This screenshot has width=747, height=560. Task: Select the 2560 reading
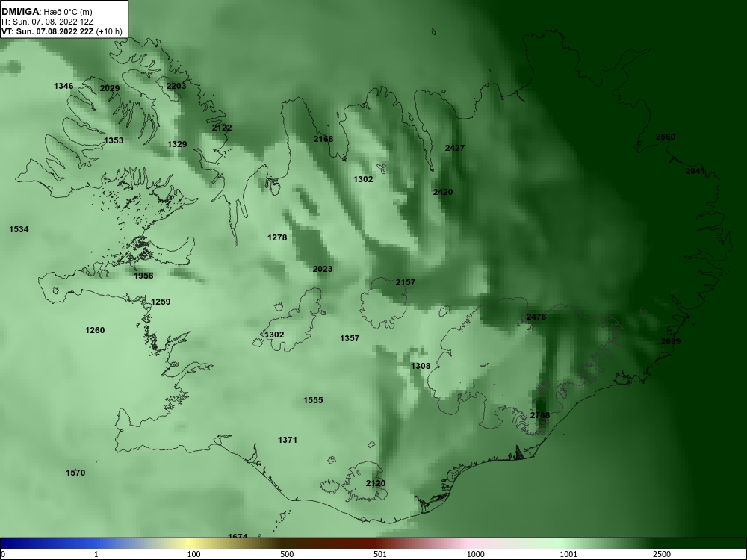pos(666,137)
